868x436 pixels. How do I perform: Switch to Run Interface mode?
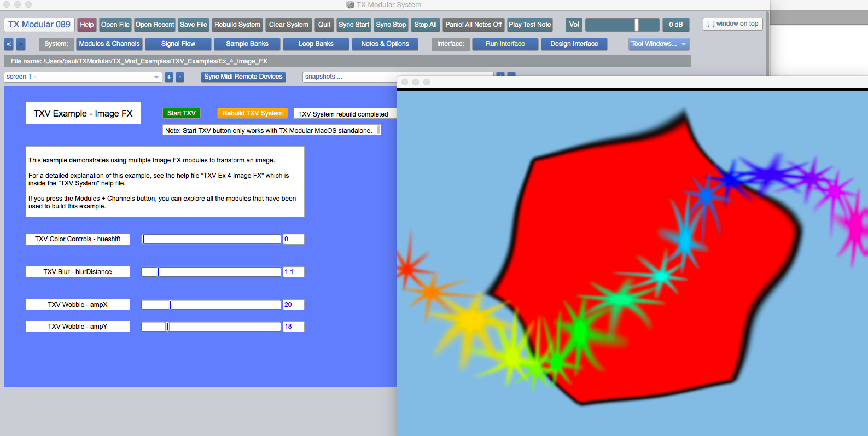click(x=505, y=44)
